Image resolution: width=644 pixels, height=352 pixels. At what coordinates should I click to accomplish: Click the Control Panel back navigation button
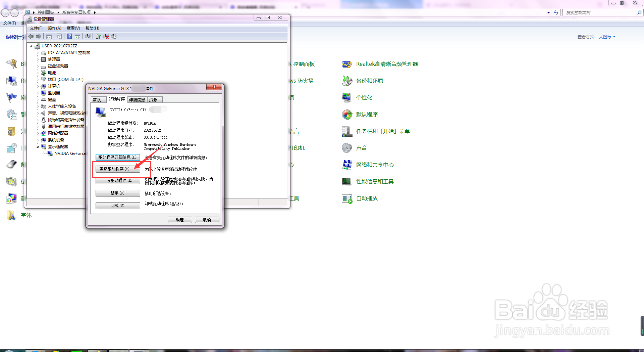tap(5, 13)
